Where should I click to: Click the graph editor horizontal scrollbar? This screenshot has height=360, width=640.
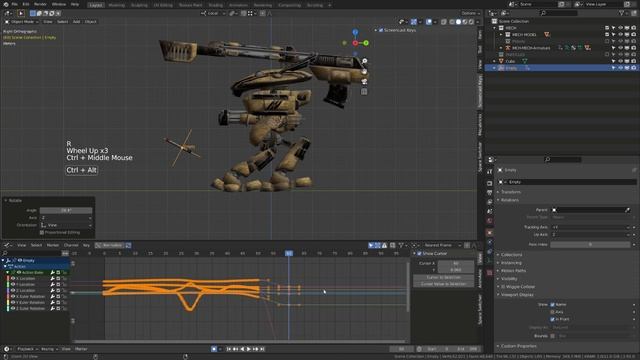pos(240,341)
